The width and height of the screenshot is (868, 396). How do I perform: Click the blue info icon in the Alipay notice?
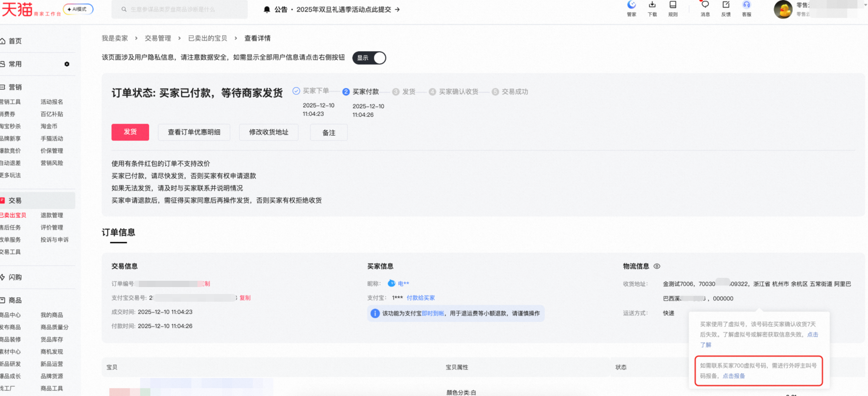tap(375, 313)
